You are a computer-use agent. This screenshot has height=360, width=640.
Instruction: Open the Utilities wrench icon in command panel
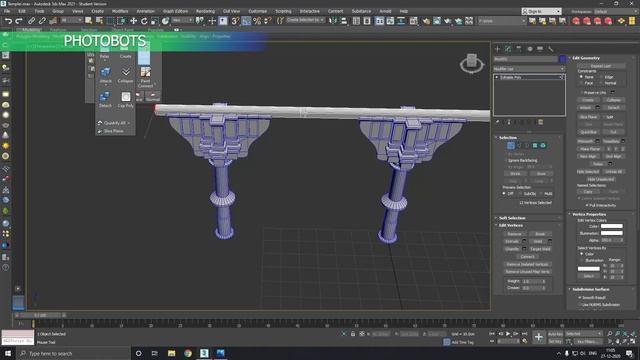(x=551, y=49)
